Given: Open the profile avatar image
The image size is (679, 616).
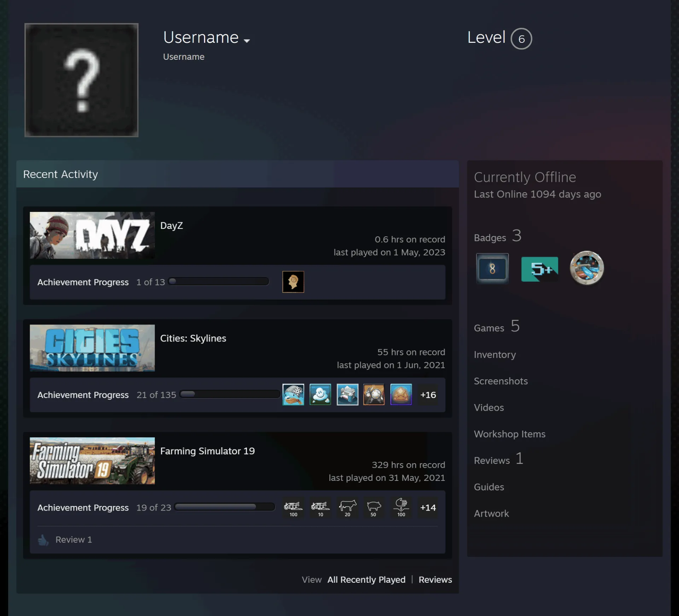Looking at the screenshot, I should pos(81,80).
